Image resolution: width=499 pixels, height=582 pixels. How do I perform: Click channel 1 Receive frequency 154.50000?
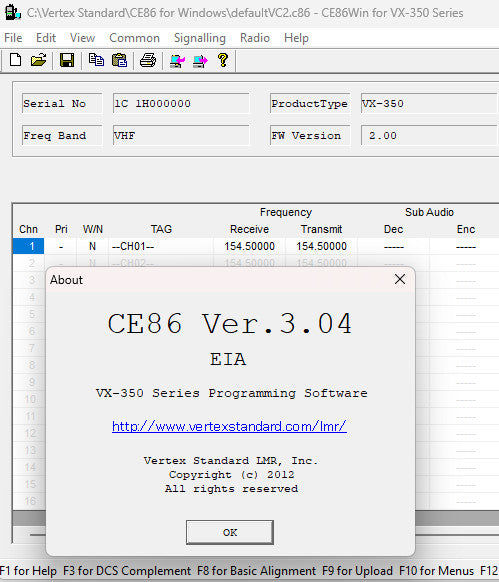[x=250, y=246]
